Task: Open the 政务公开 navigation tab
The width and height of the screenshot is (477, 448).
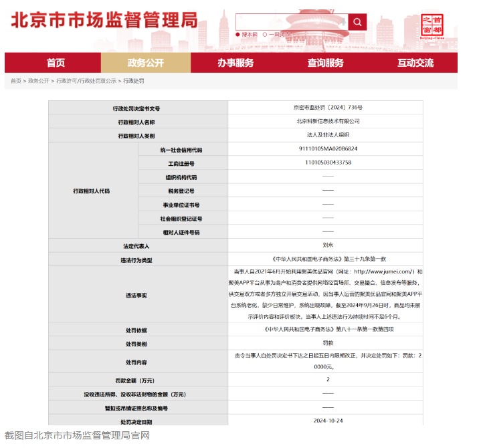Action: point(146,63)
